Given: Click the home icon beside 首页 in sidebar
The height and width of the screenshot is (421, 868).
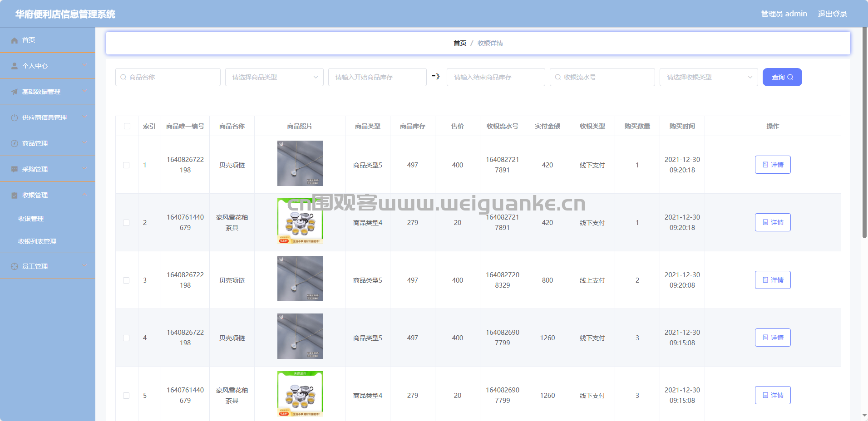Looking at the screenshot, I should pos(15,40).
